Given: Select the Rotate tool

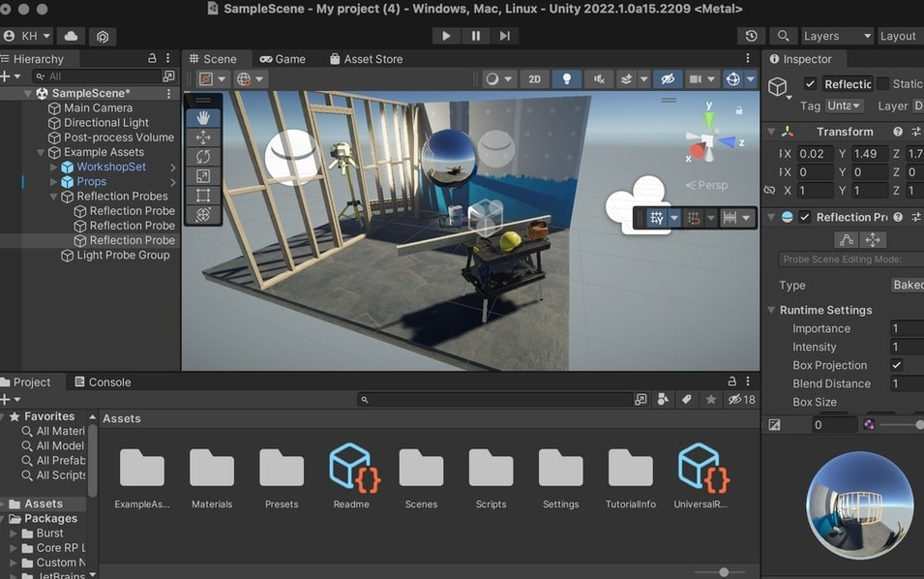Looking at the screenshot, I should coord(202,155).
